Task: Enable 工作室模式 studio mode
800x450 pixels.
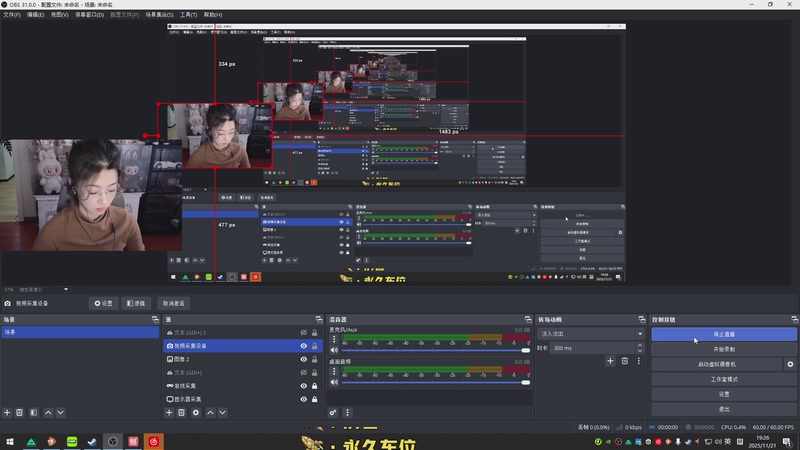Action: pos(724,379)
